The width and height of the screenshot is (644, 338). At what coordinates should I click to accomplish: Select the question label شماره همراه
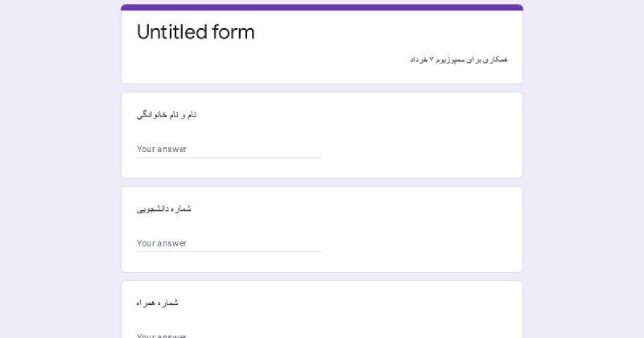[157, 303]
